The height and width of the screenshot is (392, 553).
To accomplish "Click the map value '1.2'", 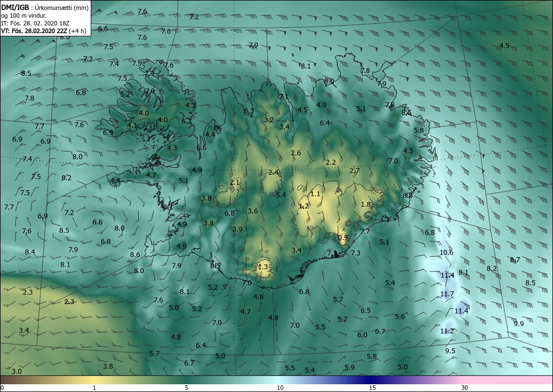I will 304,206.
